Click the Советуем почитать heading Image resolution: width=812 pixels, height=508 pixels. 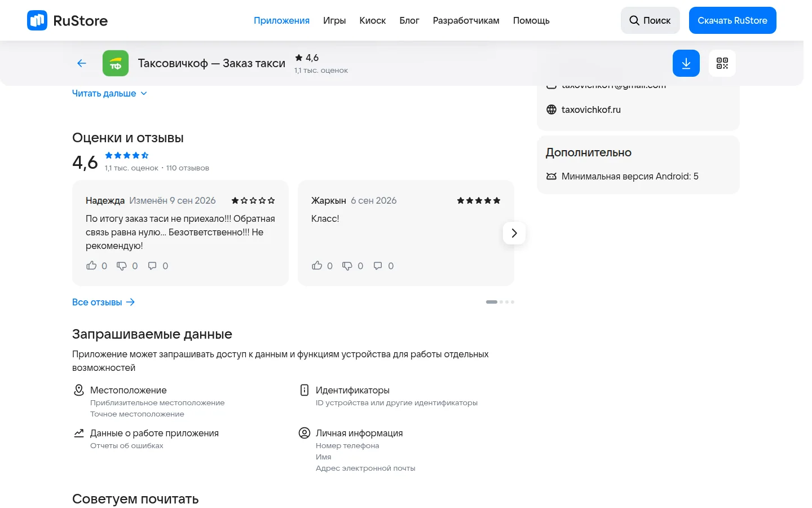[135, 499]
